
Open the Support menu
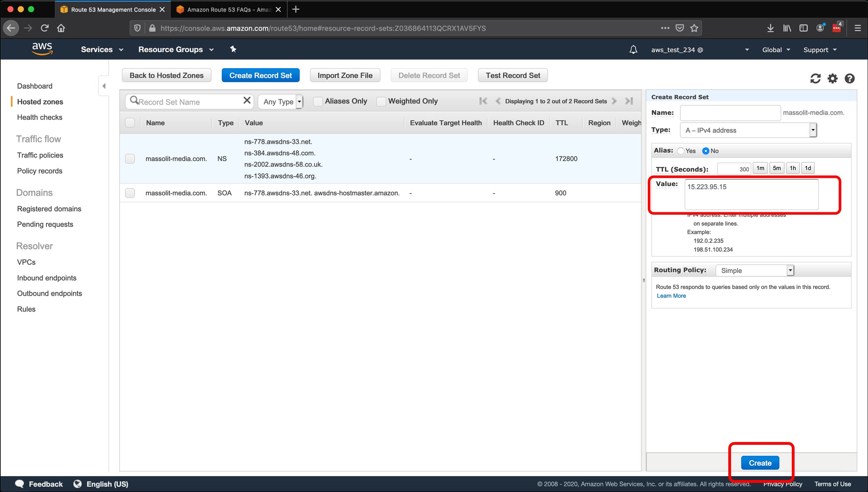820,50
